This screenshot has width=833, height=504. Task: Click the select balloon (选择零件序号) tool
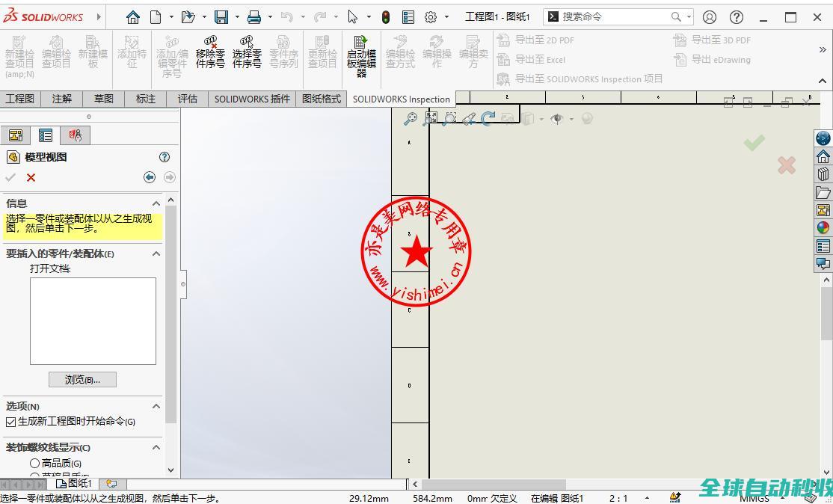tap(247, 53)
